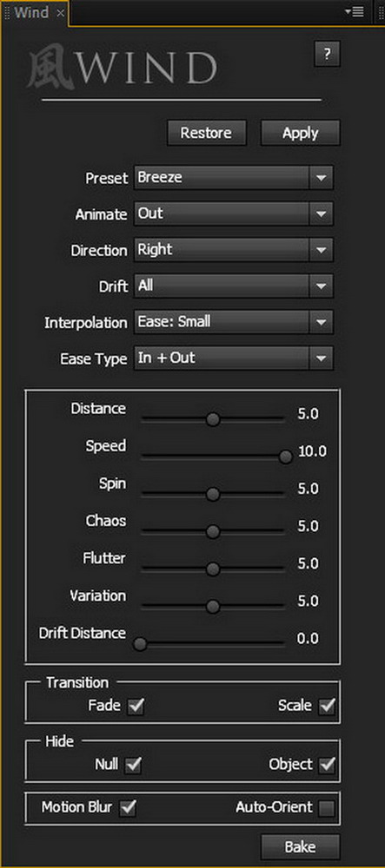The width and height of the screenshot is (385, 868).
Task: Click the Wind kanji logo
Action: pyautogui.click(x=50, y=70)
